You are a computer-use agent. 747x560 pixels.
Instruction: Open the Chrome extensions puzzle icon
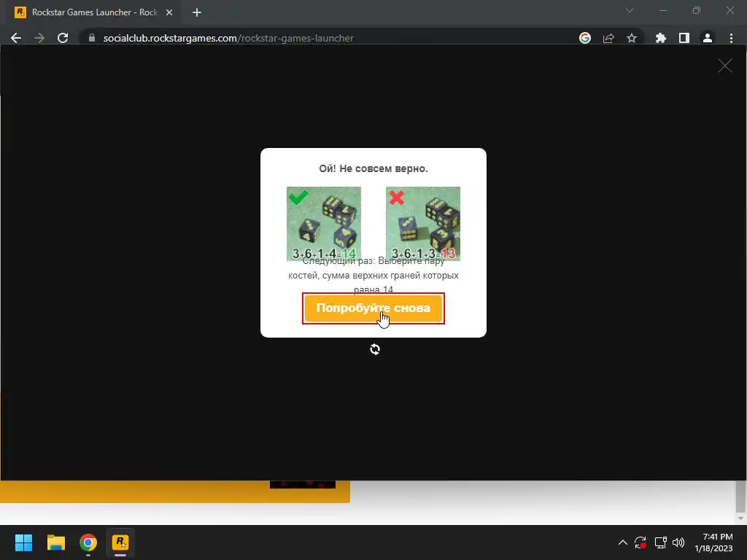click(x=660, y=38)
